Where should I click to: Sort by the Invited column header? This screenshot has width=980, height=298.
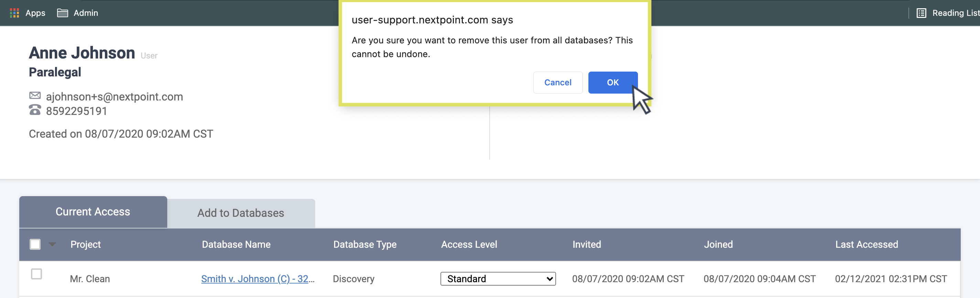point(587,244)
